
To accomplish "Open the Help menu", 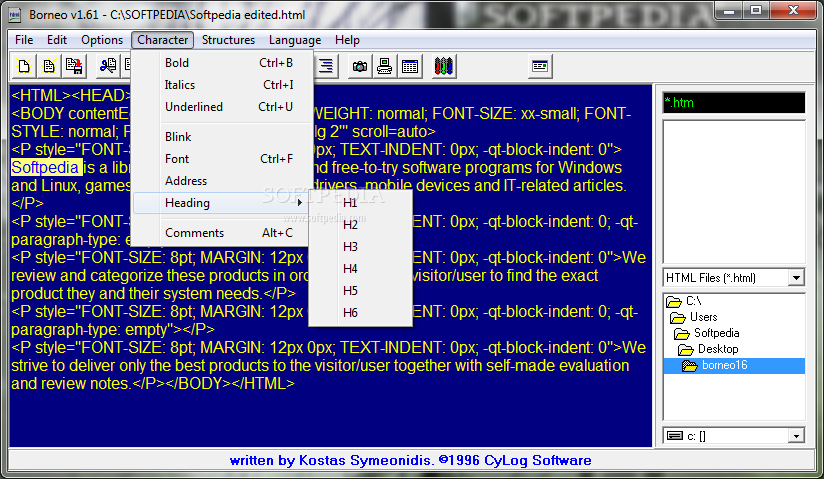I will (x=347, y=40).
